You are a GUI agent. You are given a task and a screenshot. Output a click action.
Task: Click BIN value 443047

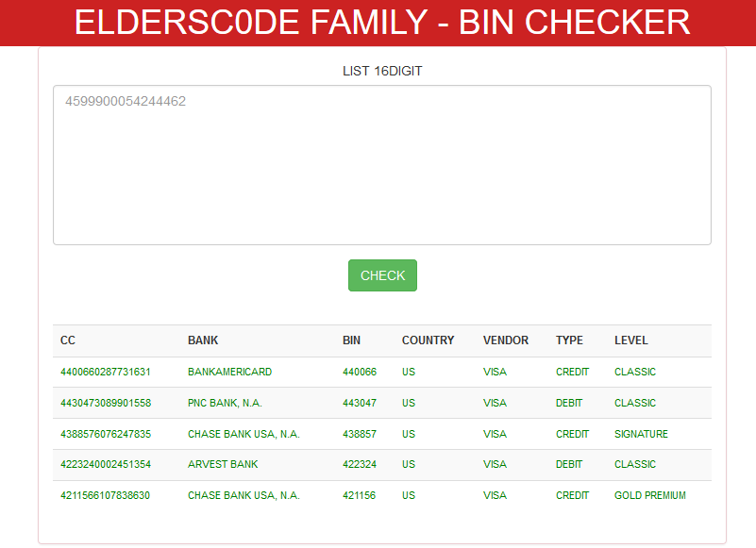point(360,403)
